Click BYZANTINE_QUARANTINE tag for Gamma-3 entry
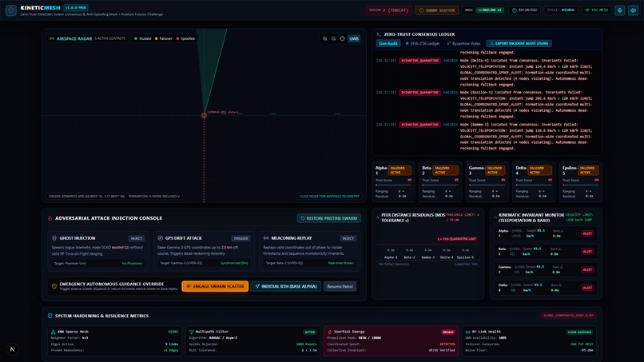This screenshot has height=362, width=644. click(x=419, y=125)
